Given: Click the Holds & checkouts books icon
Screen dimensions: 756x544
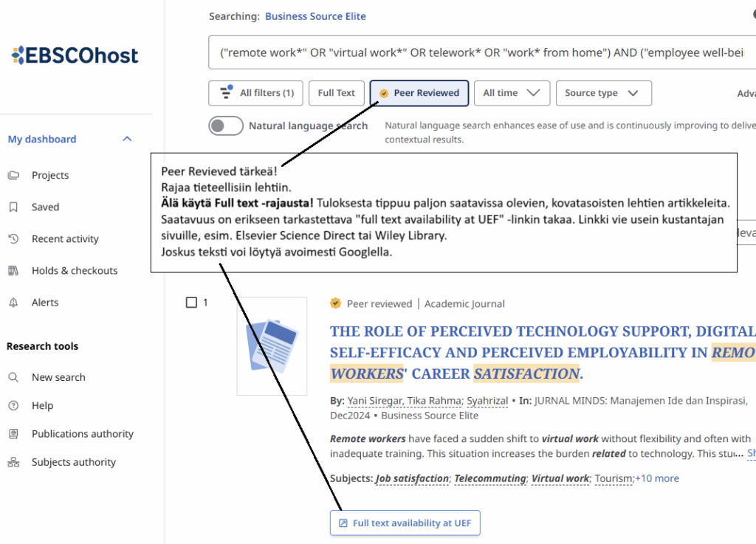Looking at the screenshot, I should tap(13, 270).
